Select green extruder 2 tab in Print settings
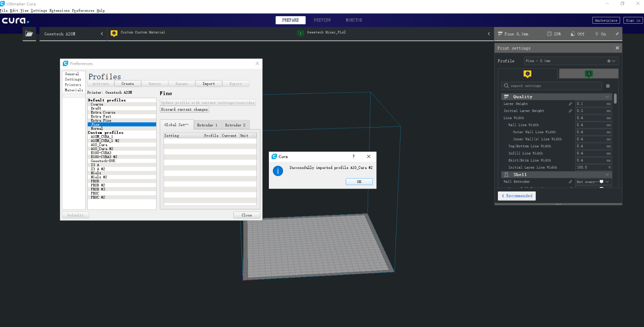Image resolution: width=644 pixels, height=327 pixels. coord(589,74)
